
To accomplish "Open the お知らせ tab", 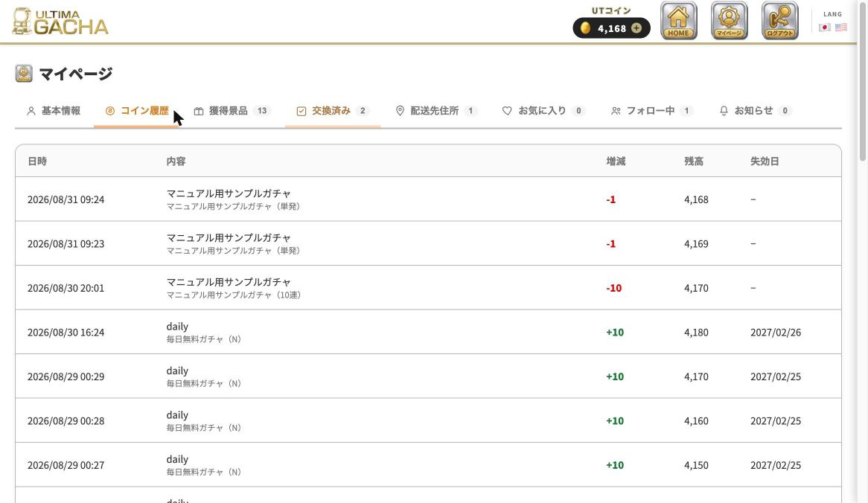I will (756, 111).
